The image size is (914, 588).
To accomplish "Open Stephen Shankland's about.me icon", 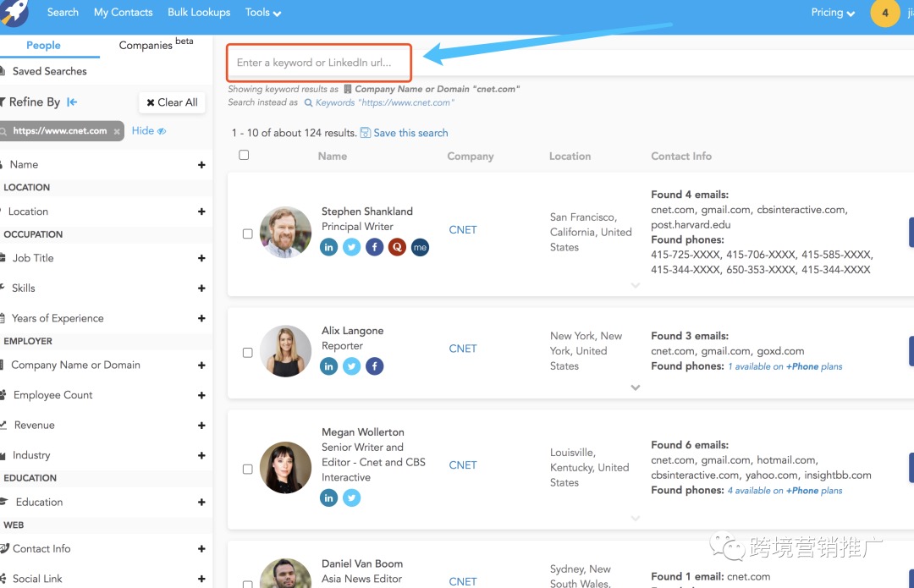I will tap(420, 247).
